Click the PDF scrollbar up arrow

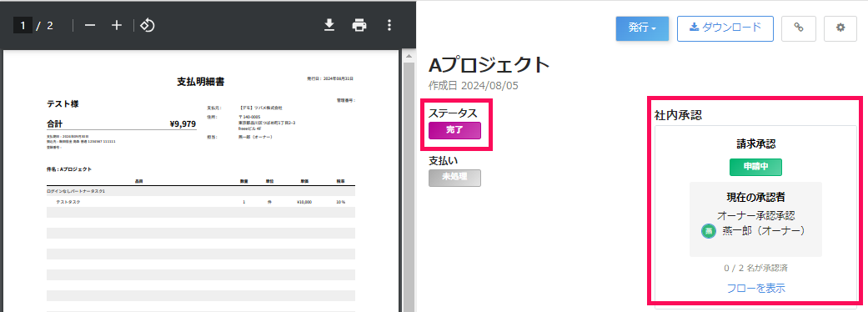pyautogui.click(x=409, y=56)
